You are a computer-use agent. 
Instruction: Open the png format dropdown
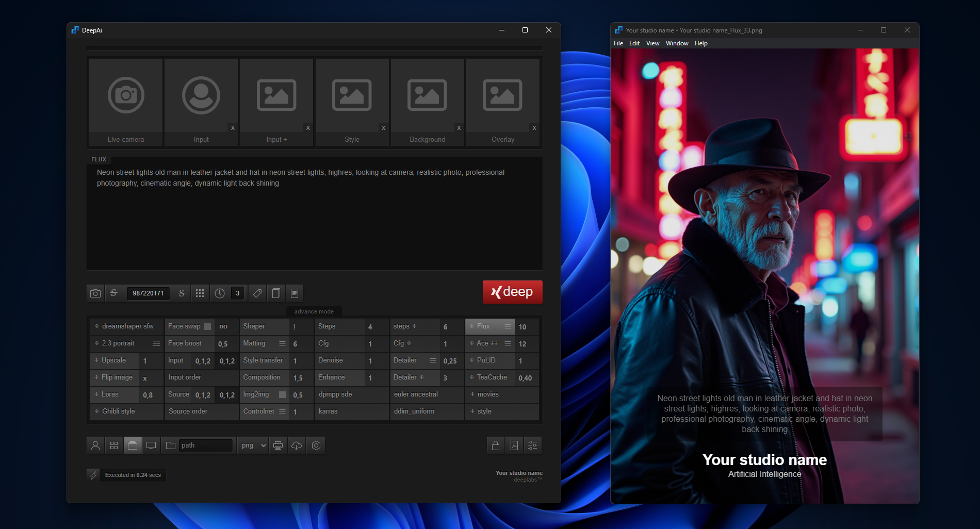(253, 445)
